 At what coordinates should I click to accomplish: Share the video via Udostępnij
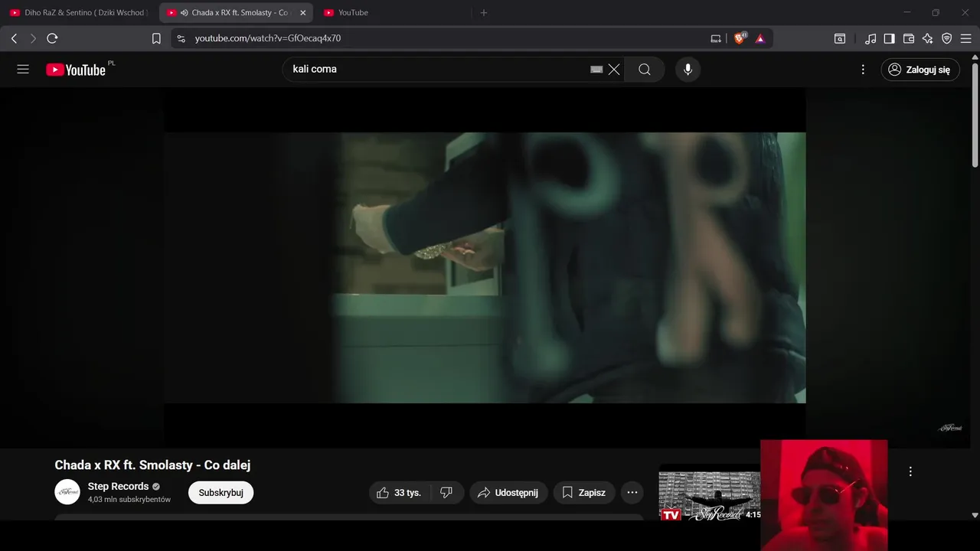[x=508, y=493]
